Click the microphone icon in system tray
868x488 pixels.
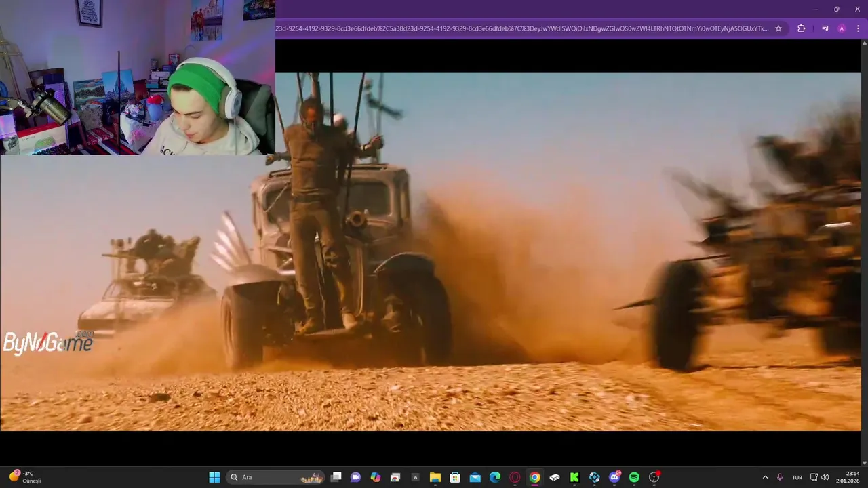(x=780, y=477)
